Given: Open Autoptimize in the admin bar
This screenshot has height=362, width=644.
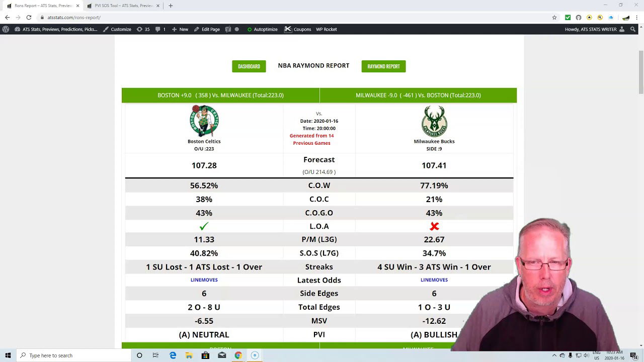Looking at the screenshot, I should [x=262, y=29].
